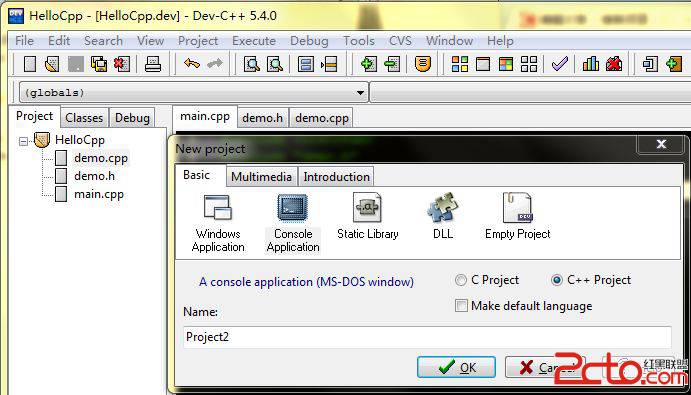Choose the Empty Project type
The height and width of the screenshot is (395, 691).
click(517, 216)
